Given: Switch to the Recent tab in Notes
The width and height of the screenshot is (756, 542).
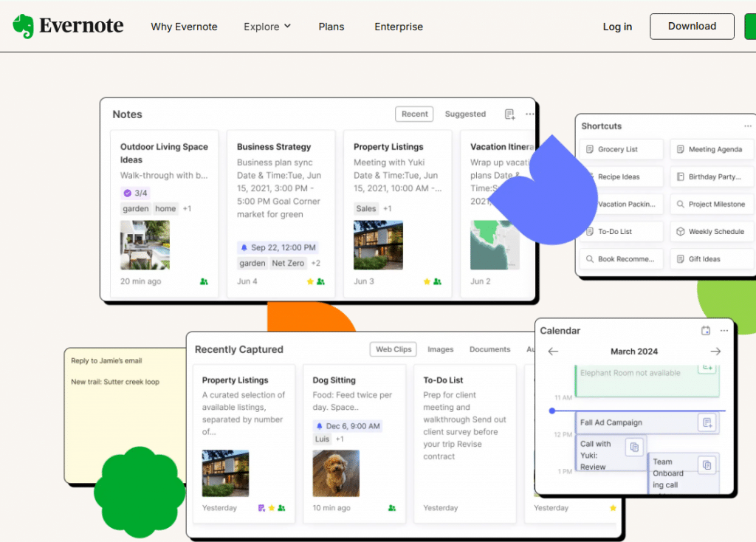Looking at the screenshot, I should click(x=414, y=114).
